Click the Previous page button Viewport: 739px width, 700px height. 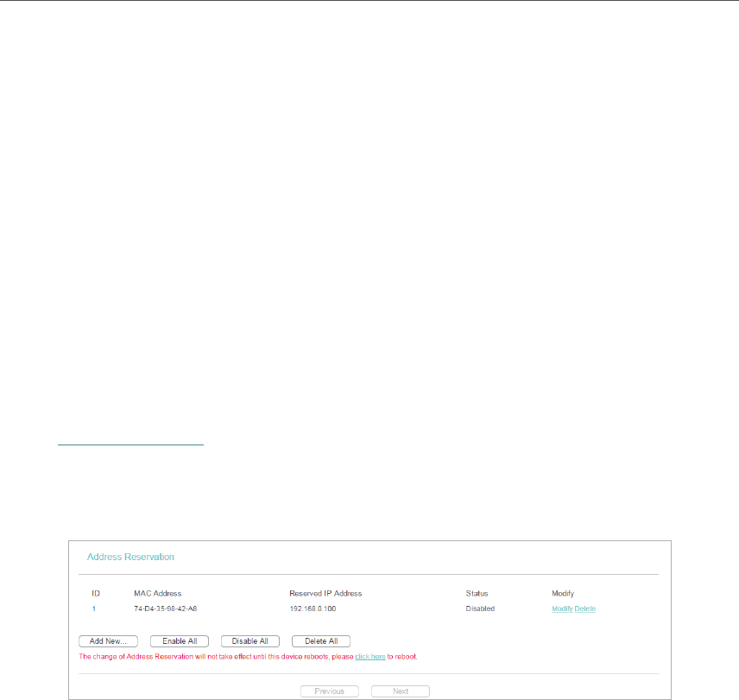pos(330,691)
